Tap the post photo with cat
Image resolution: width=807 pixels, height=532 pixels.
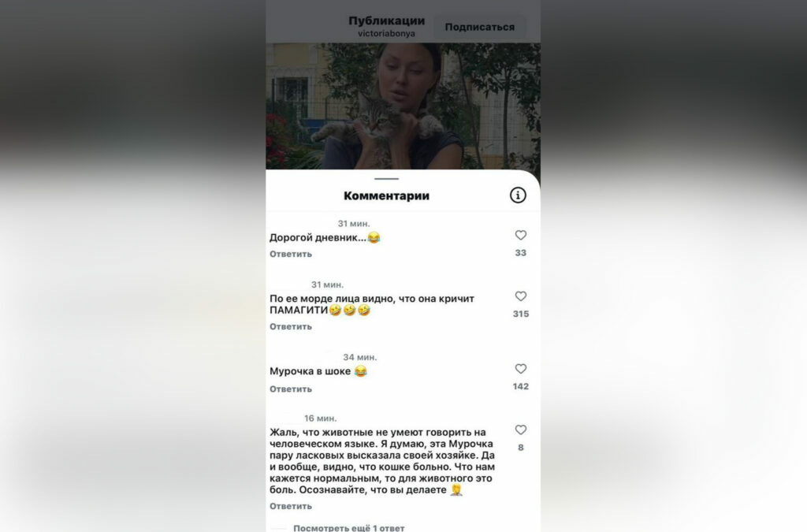point(403,106)
